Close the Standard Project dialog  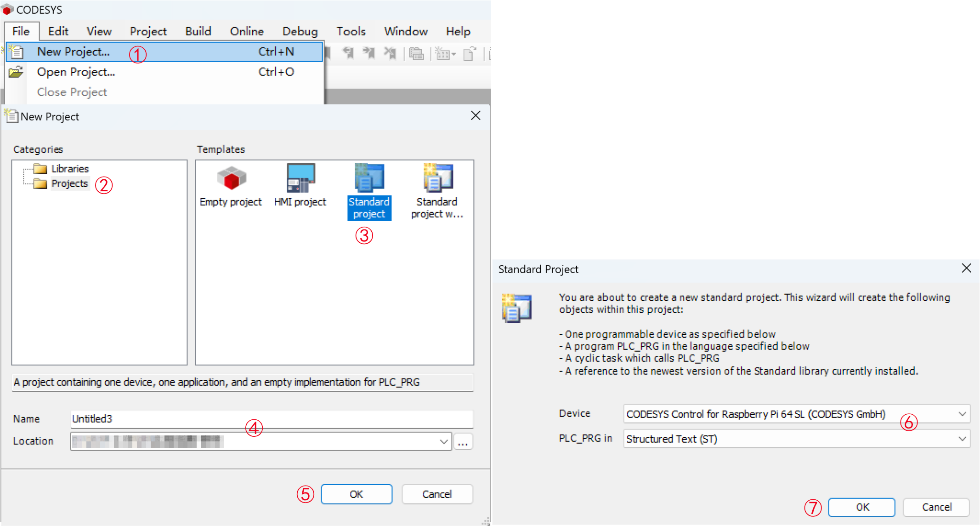point(967,268)
